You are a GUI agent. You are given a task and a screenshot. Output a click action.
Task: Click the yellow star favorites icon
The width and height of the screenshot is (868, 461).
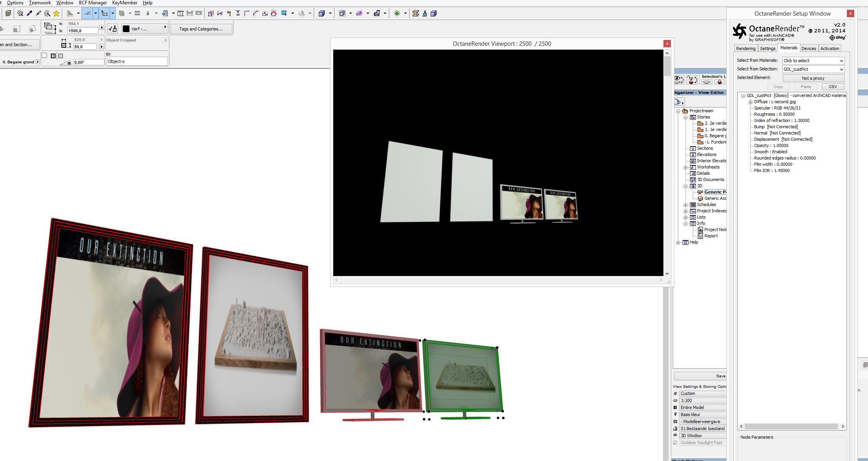click(56, 13)
